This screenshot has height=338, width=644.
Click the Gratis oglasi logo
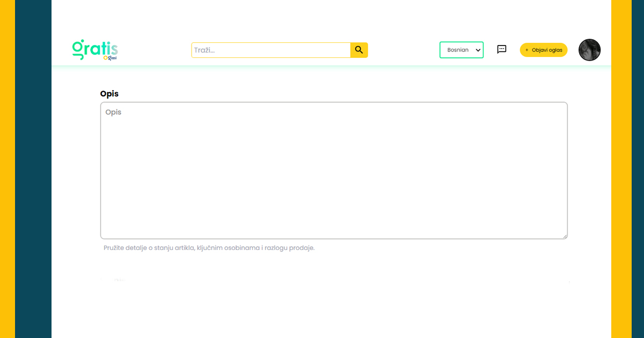(x=95, y=50)
